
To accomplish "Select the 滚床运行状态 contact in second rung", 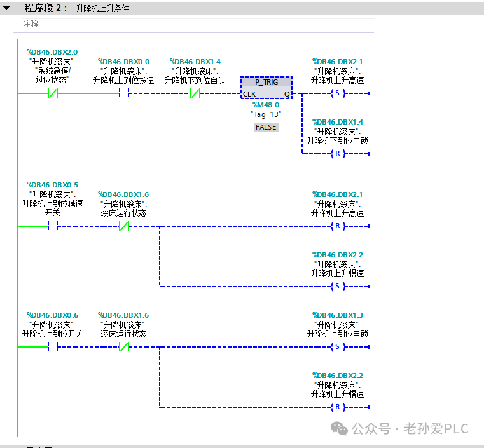I will point(124,226).
